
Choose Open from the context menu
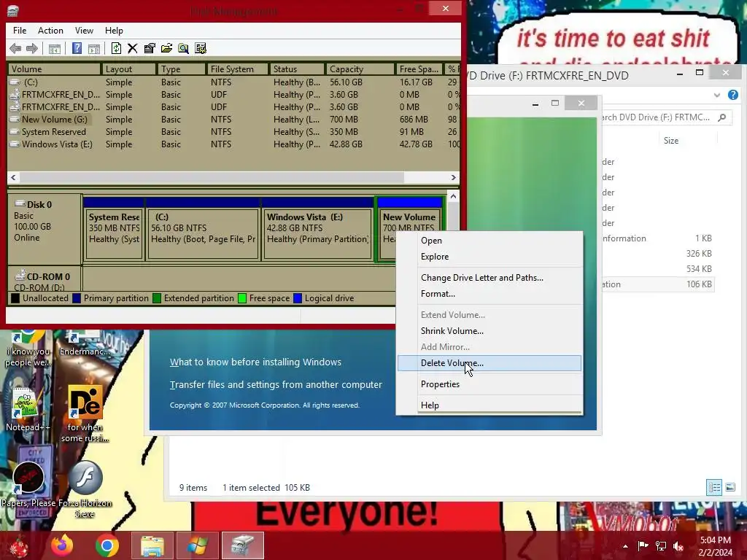tap(489, 241)
